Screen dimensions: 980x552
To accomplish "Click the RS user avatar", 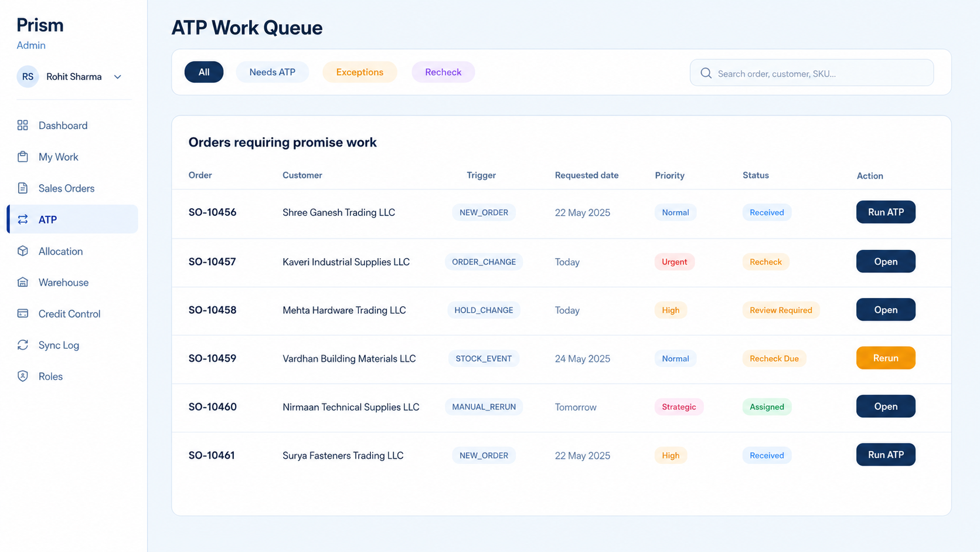I will [28, 77].
